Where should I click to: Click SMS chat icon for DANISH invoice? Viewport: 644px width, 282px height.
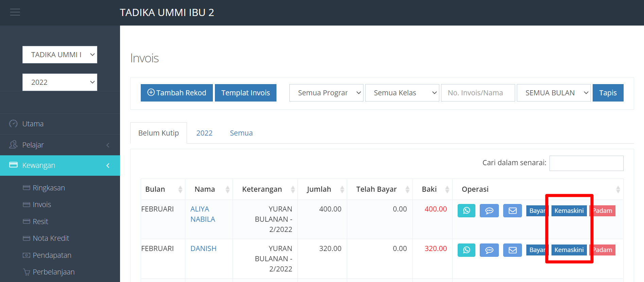[x=489, y=250]
